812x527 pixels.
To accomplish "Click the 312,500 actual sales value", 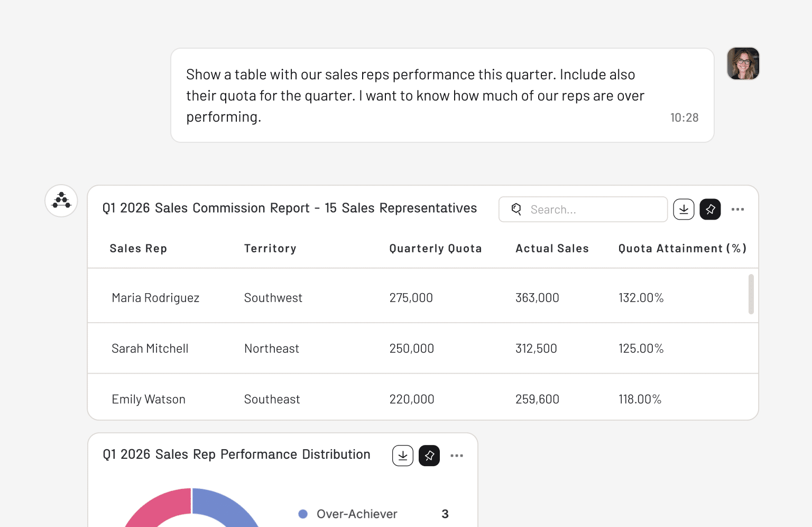I will (536, 349).
